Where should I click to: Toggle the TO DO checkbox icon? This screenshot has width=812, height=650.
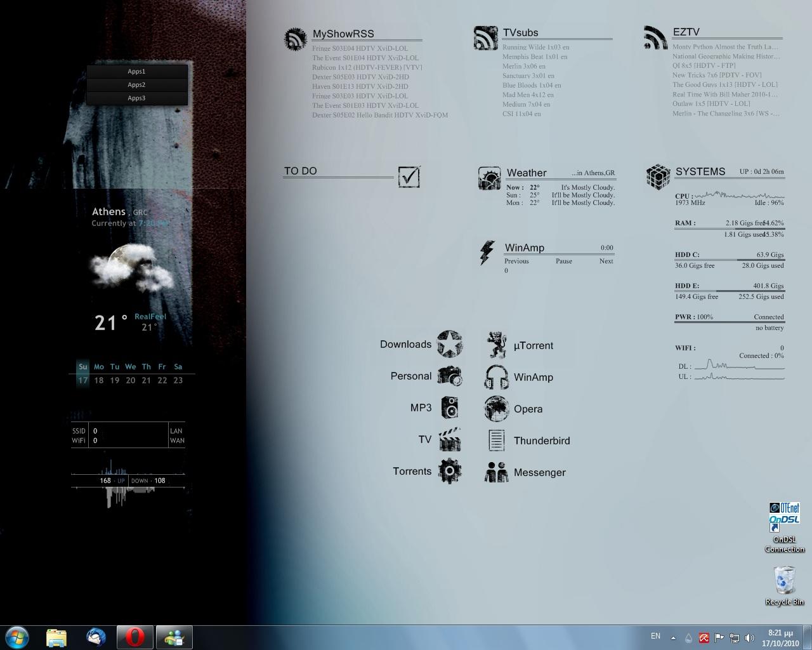coord(409,176)
